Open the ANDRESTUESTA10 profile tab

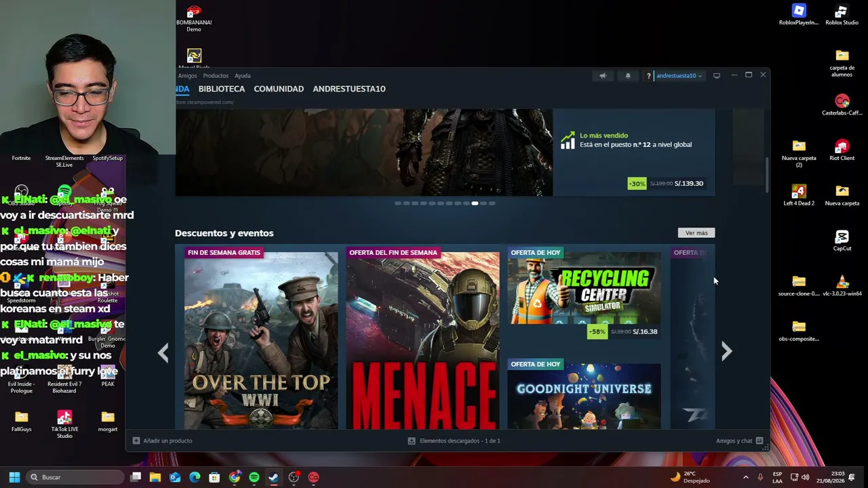click(x=349, y=89)
